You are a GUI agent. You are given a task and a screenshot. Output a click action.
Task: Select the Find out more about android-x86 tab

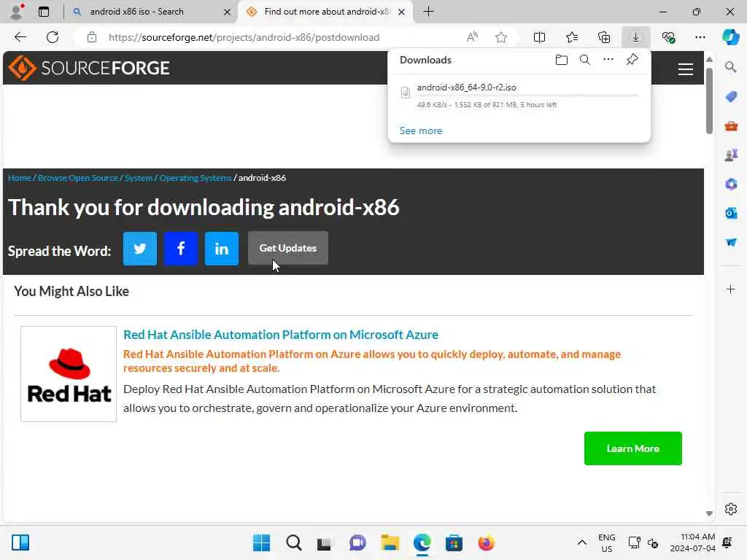325,12
